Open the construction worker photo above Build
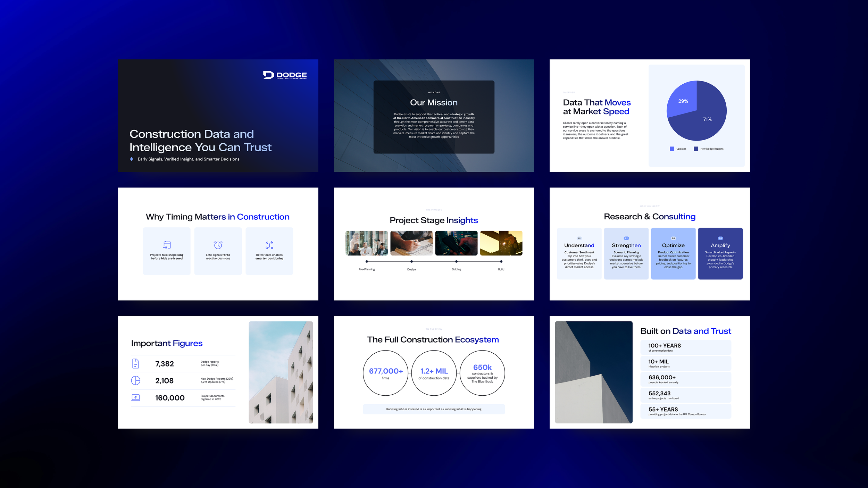868x488 pixels. coord(501,243)
